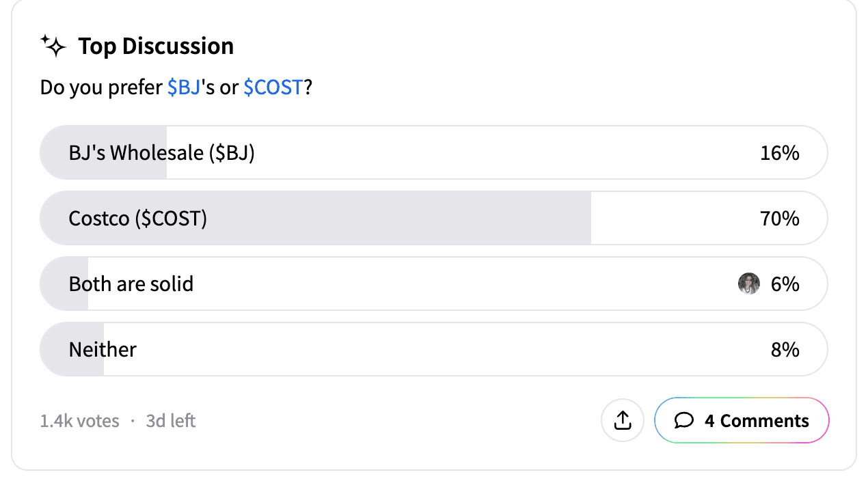The height and width of the screenshot is (481, 868).
Task: Click the 1.4k votes count
Action: point(79,421)
